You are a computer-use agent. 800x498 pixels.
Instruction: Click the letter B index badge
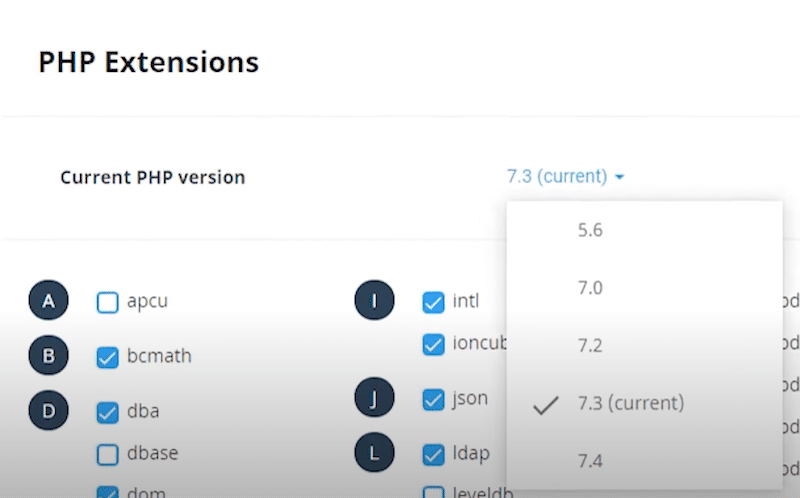coord(48,356)
